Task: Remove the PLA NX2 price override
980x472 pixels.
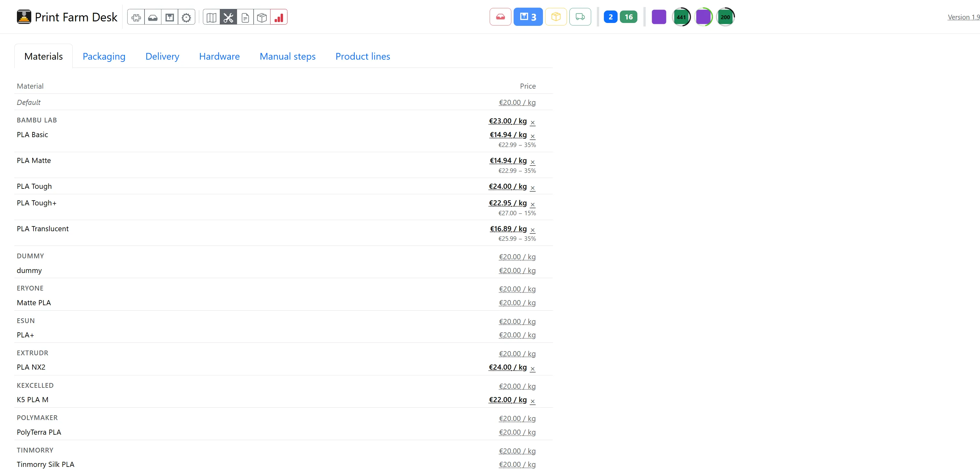Action: click(x=533, y=369)
